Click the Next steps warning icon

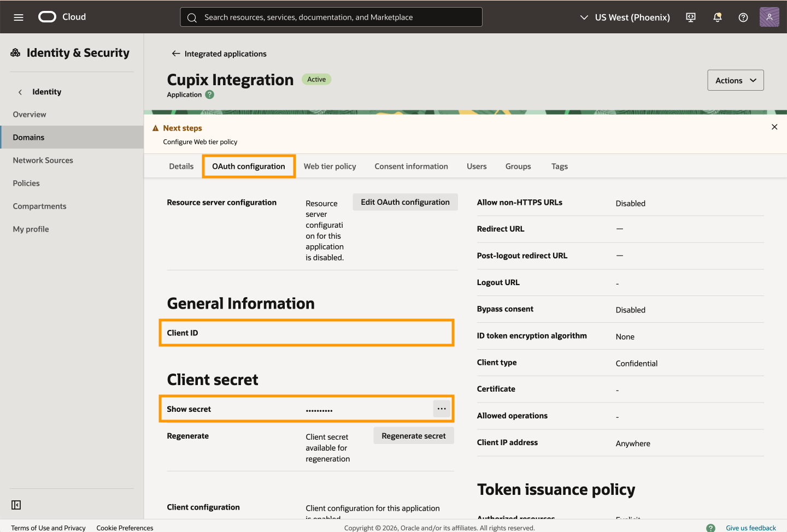155,128
